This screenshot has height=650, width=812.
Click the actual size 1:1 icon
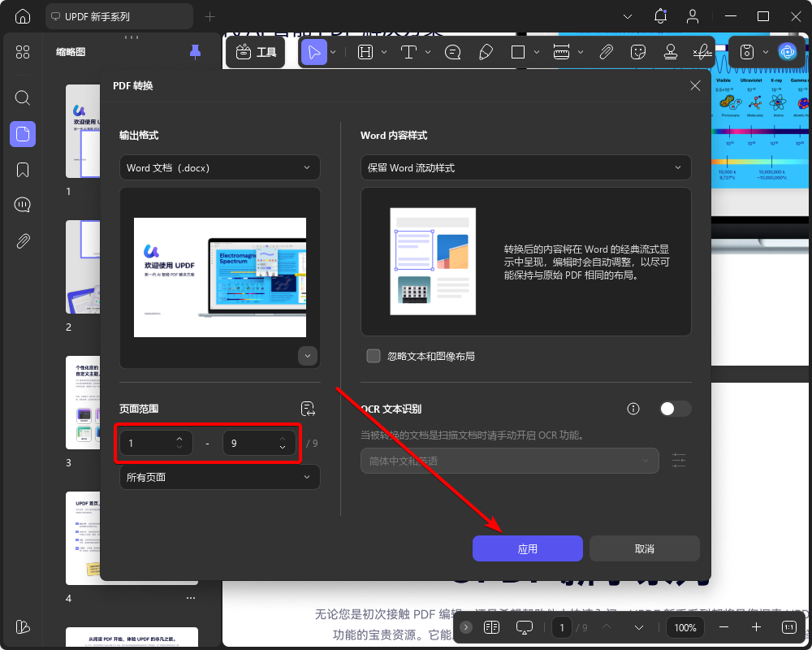pyautogui.click(x=788, y=628)
